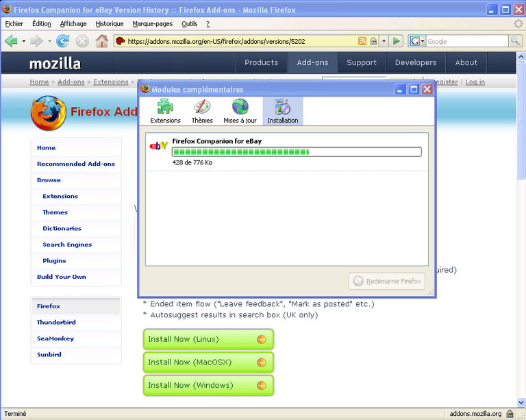
Task: Select Thunderbird in the application list
Action: click(x=56, y=323)
